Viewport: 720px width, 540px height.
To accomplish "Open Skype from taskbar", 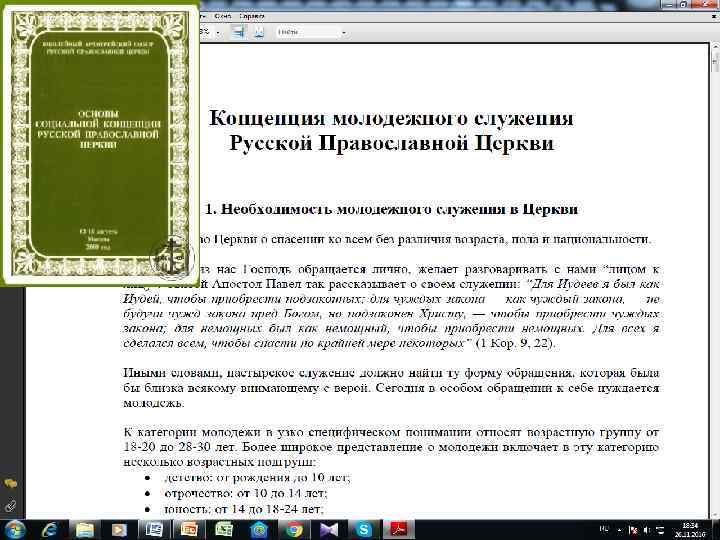I will coord(364,530).
